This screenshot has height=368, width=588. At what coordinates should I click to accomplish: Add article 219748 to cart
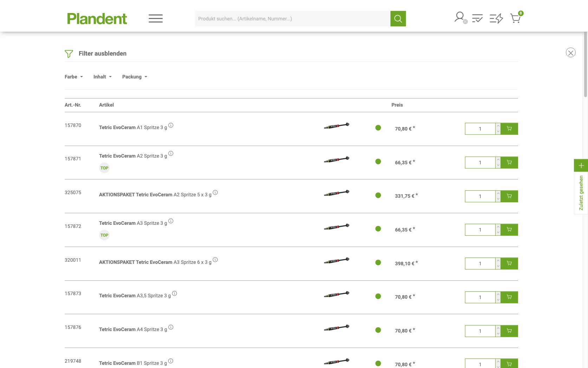[x=509, y=364]
